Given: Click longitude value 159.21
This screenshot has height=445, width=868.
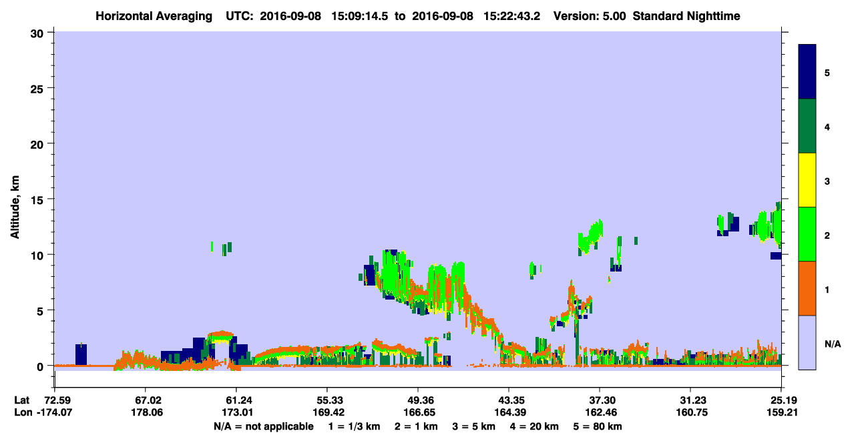Looking at the screenshot, I should [x=781, y=412].
